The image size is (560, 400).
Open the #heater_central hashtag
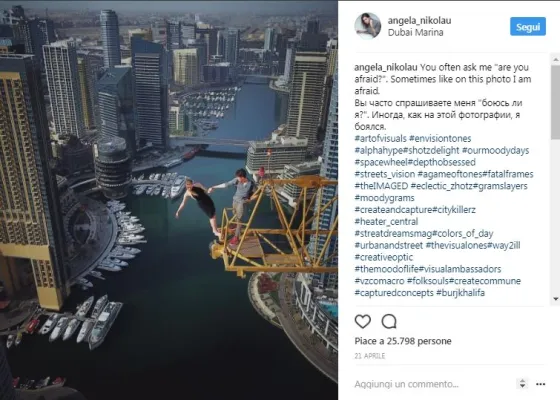[386, 222]
